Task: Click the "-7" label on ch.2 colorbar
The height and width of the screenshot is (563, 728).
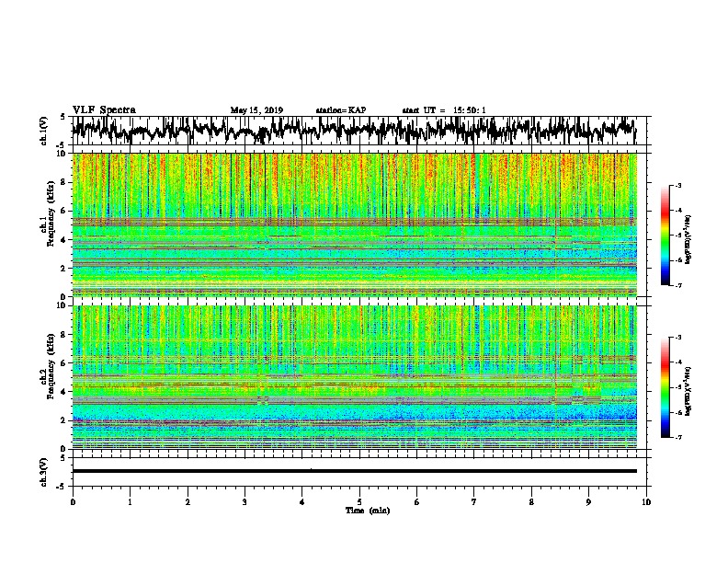Action: tap(678, 437)
